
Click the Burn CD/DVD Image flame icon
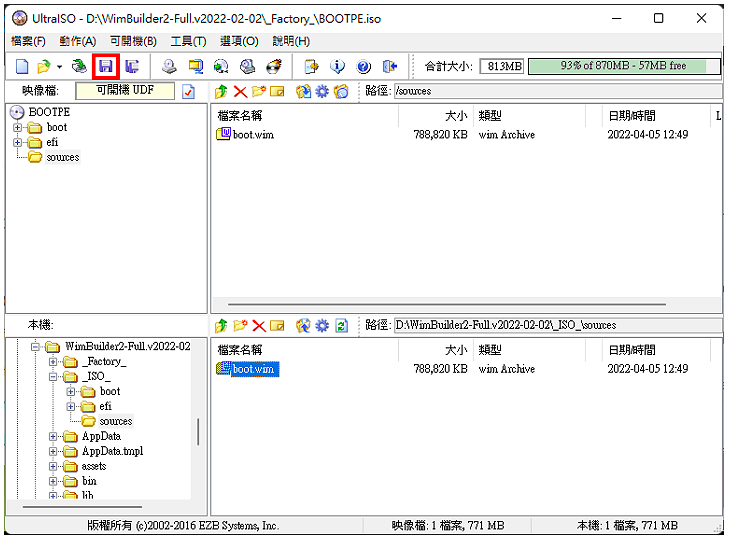coord(274,66)
